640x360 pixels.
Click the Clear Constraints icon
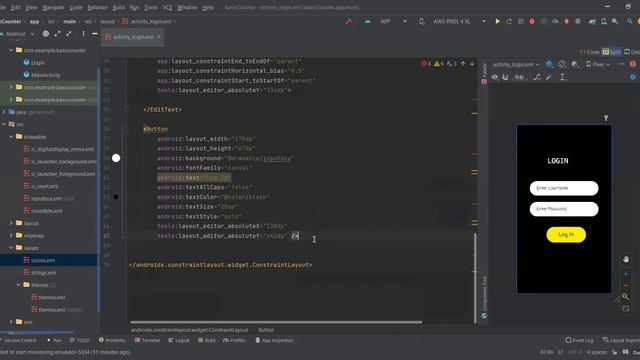pos(537,77)
